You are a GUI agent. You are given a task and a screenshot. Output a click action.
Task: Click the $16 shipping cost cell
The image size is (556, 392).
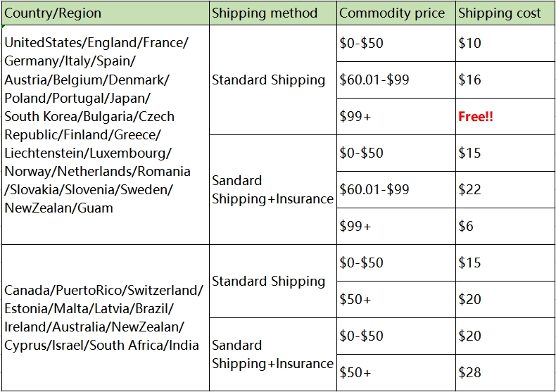(x=470, y=80)
